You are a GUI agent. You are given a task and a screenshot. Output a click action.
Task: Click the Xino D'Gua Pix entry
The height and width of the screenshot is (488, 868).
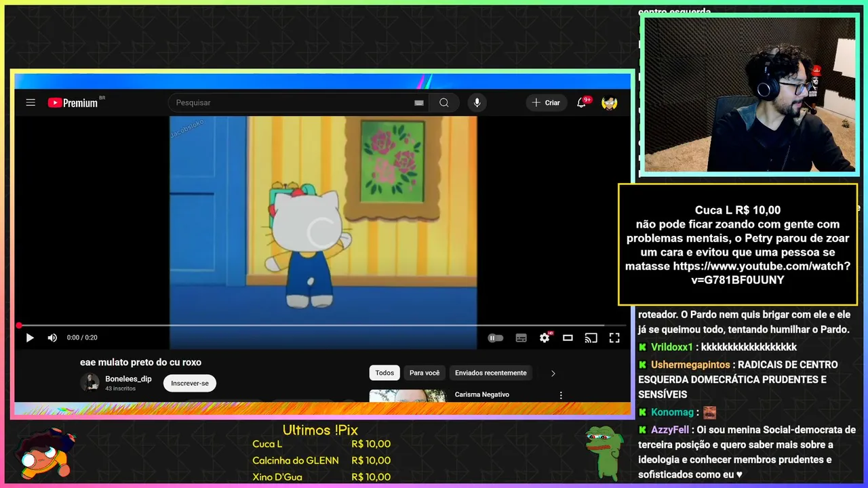321,477
